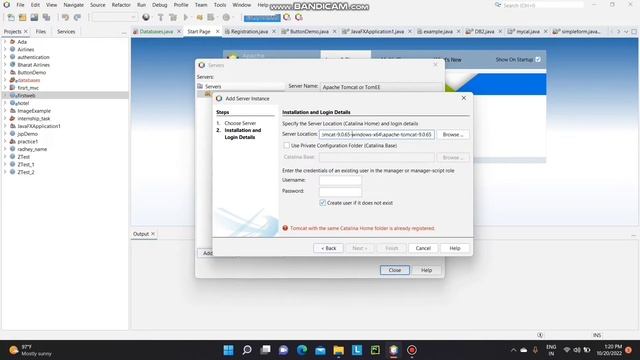640x360 pixels.
Task: Select the JavaFXApplication1 project in tree
Action: click(x=39, y=126)
